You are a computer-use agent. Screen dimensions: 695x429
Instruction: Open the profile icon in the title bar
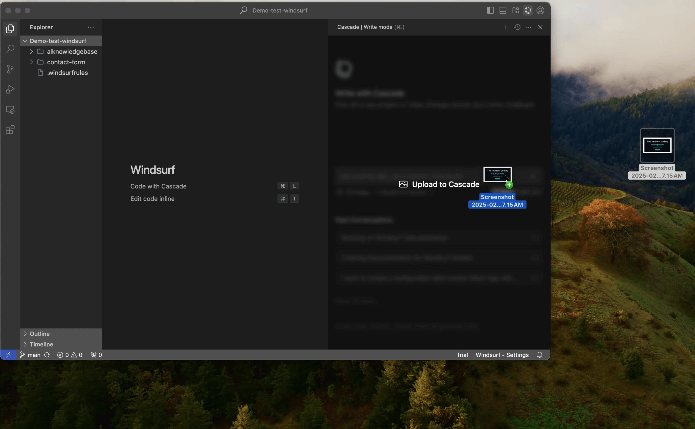(540, 10)
